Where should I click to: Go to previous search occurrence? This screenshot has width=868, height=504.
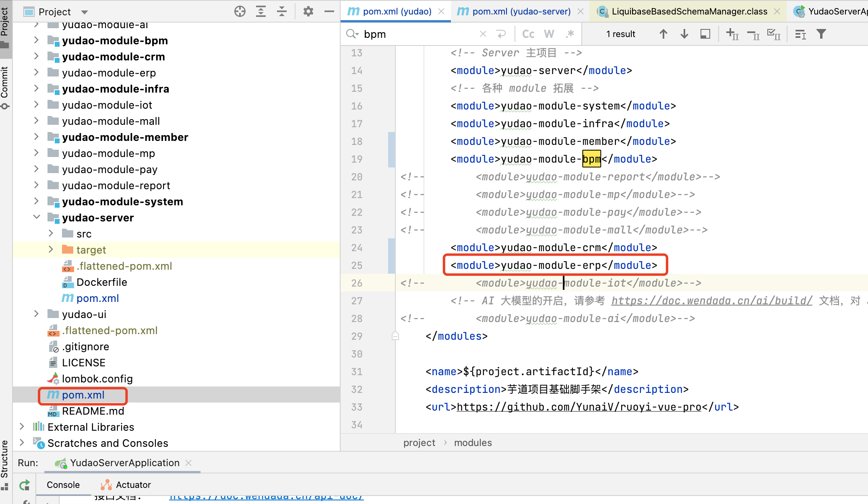tap(663, 34)
